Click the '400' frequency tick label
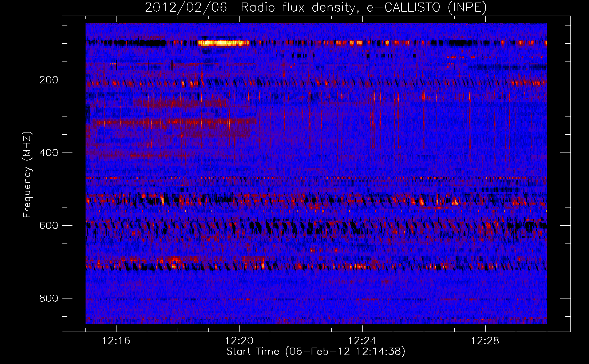 coord(49,153)
